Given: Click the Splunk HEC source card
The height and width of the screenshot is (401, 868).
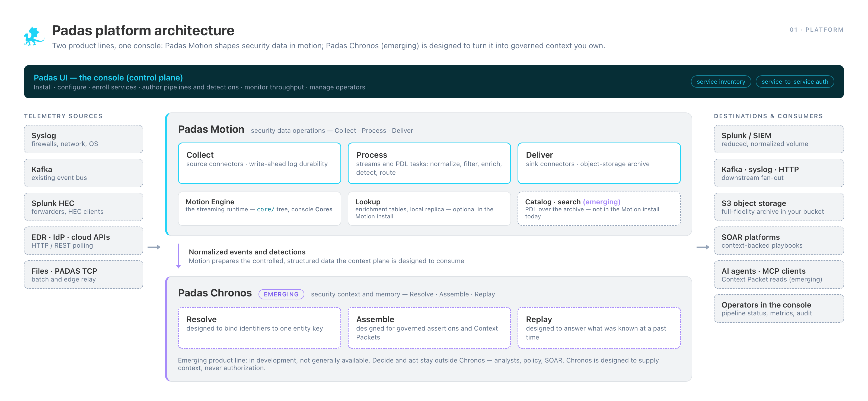Looking at the screenshot, I should tap(84, 207).
